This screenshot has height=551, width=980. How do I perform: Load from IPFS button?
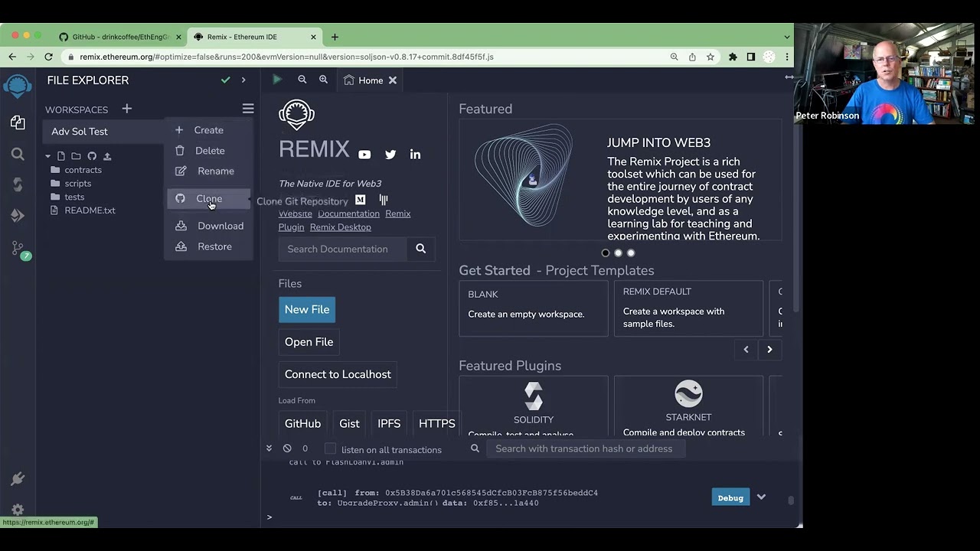click(x=389, y=423)
